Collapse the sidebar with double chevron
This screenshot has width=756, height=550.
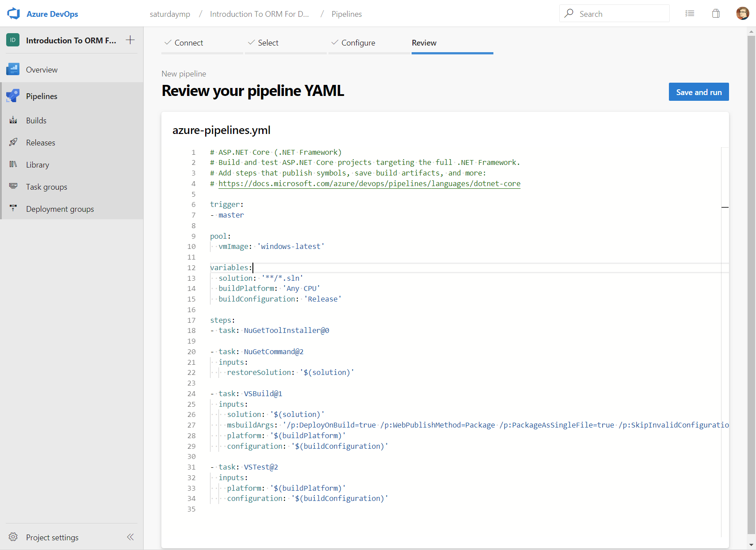click(x=130, y=537)
